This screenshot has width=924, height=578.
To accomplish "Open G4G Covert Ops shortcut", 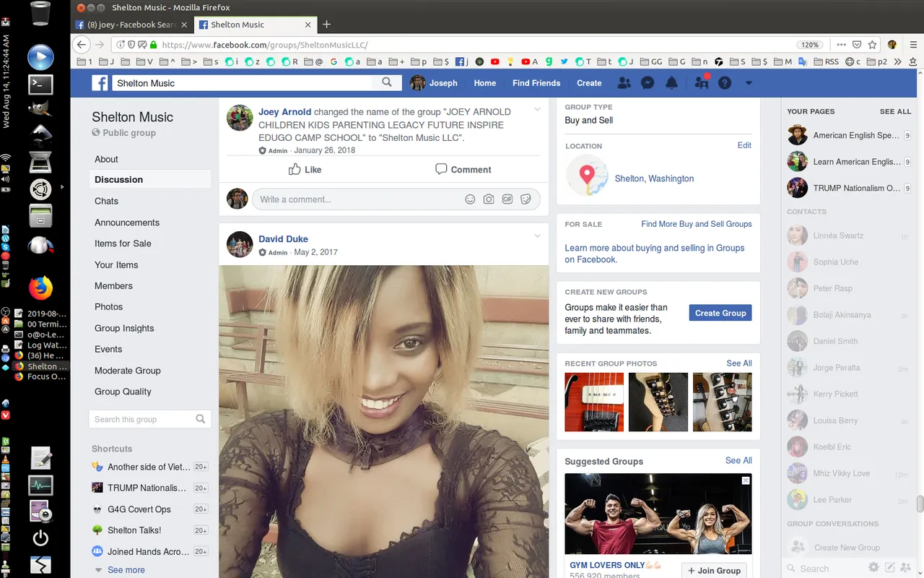I will pyautogui.click(x=139, y=509).
